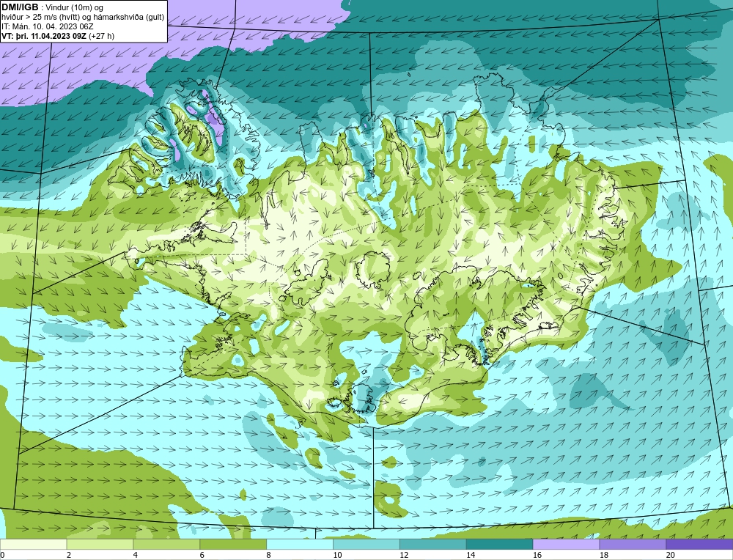733x560 pixels.
Task: Click the 2–4 m/s light green legend swatch
Action: (x=100, y=544)
